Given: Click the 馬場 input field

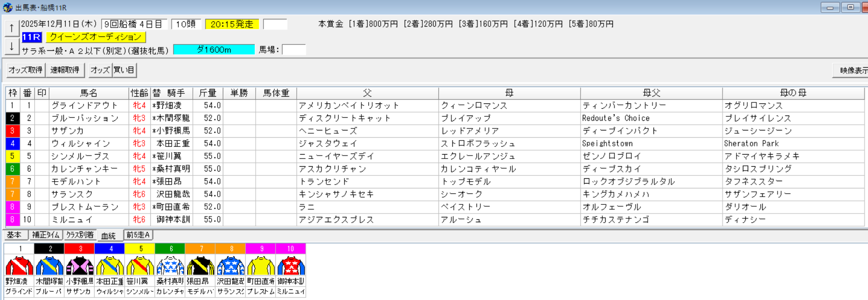Looking at the screenshot, I should (x=294, y=49).
